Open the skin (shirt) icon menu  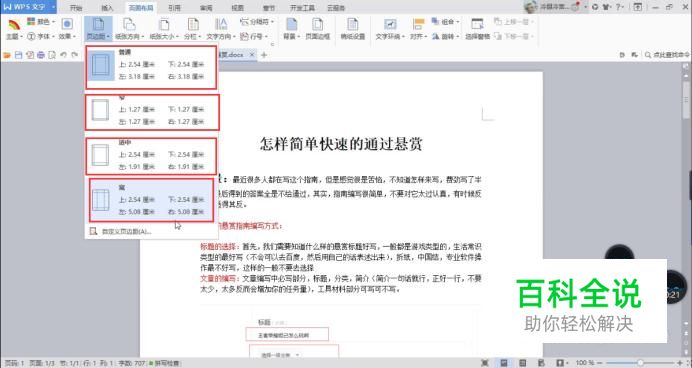point(607,7)
